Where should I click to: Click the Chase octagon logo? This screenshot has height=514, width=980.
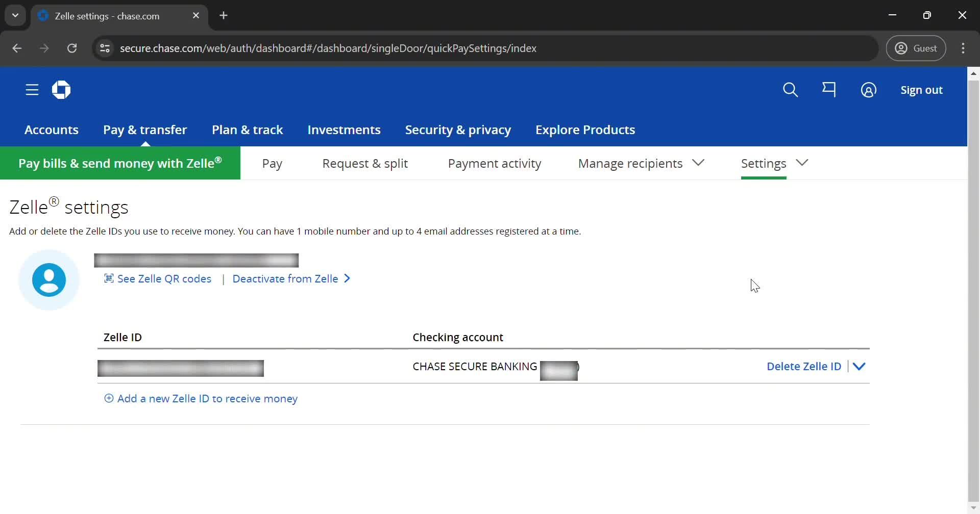[61, 90]
